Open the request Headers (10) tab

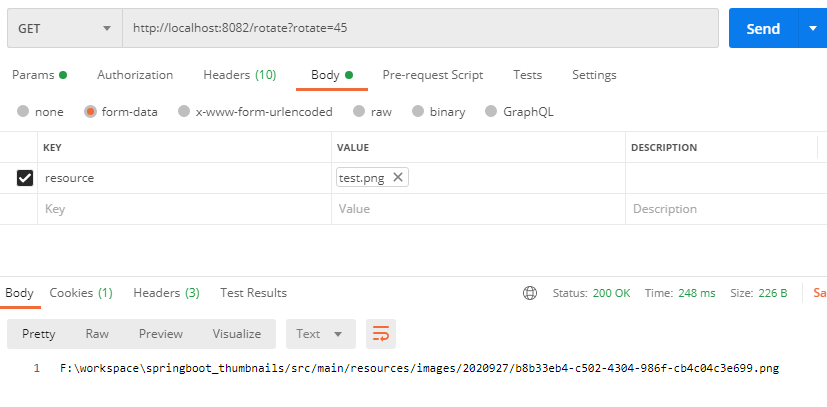point(239,75)
